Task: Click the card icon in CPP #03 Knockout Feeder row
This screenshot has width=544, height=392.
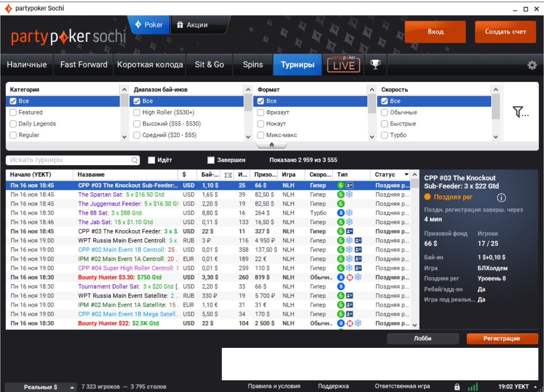Action: point(349,231)
